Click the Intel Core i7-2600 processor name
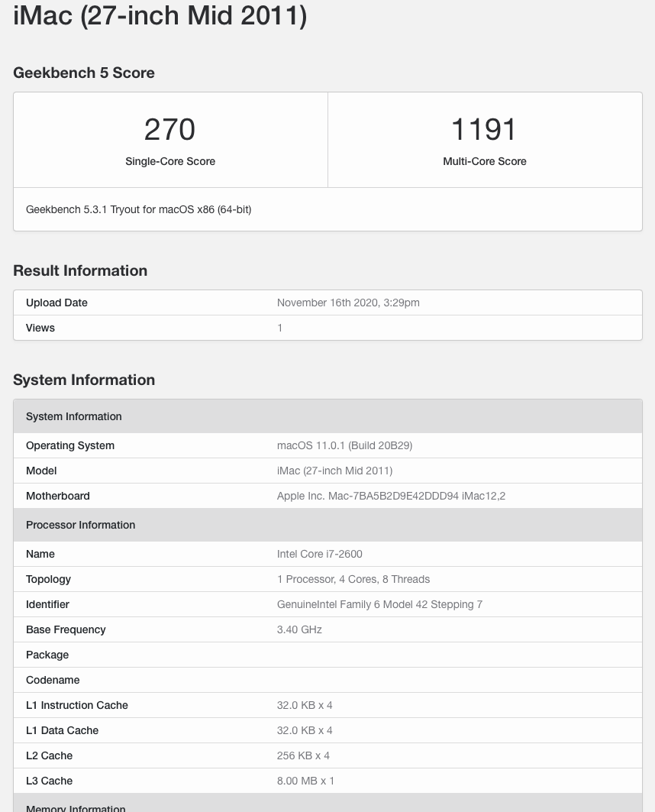Viewport: 655px width, 812px height. (x=319, y=554)
